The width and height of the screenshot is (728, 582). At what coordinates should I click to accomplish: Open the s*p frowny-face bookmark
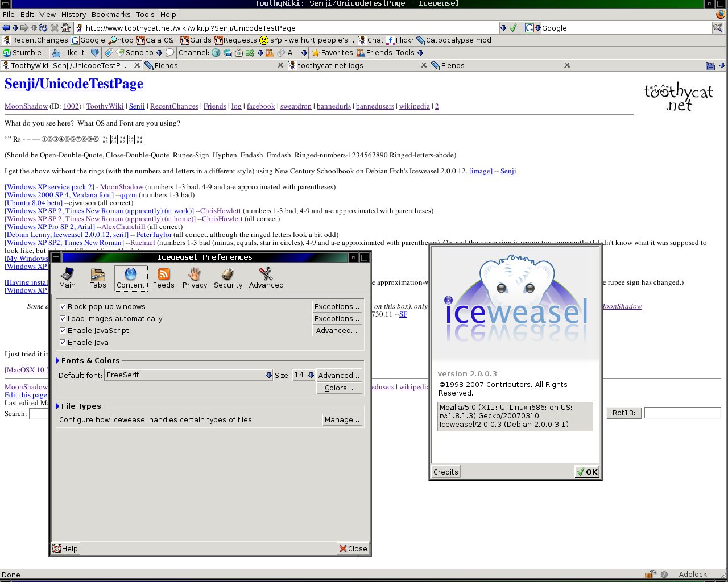pyautogui.click(x=307, y=40)
